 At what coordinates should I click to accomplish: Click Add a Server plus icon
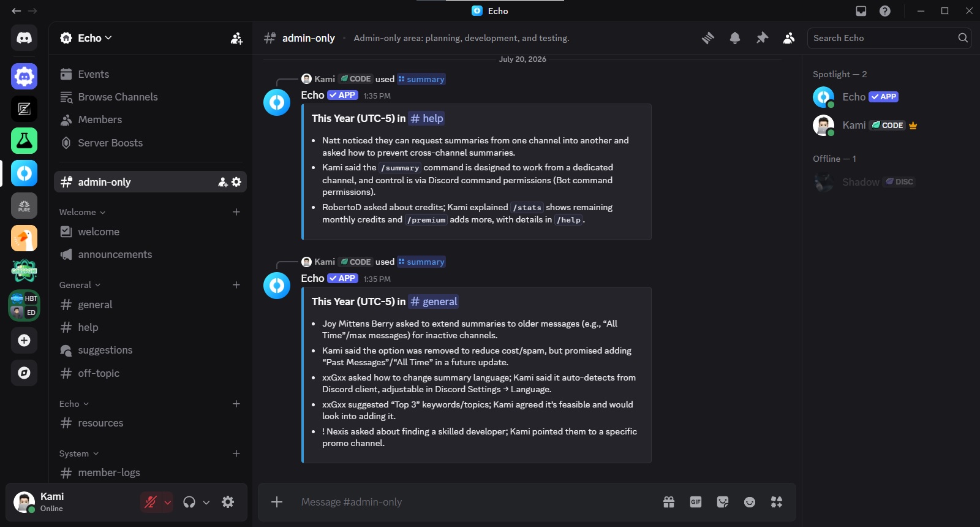[x=24, y=341]
